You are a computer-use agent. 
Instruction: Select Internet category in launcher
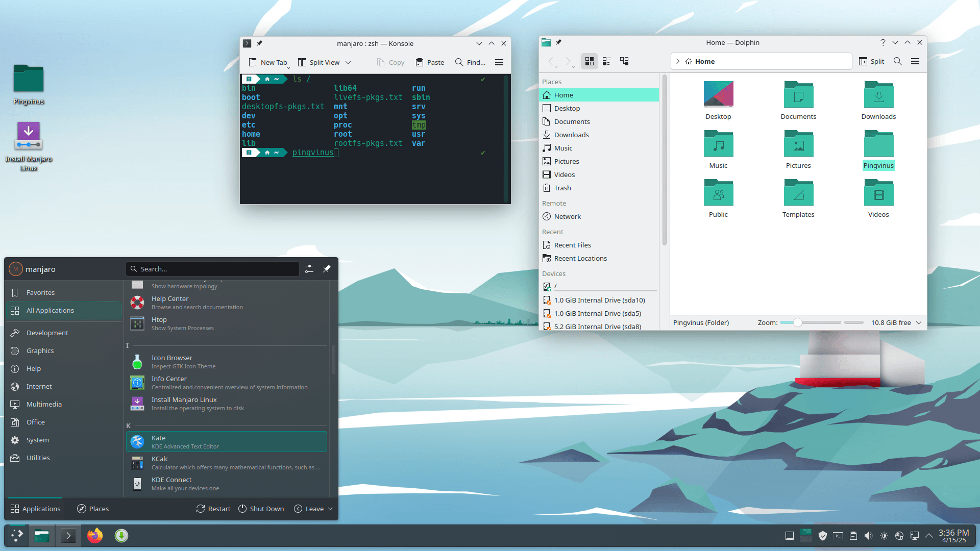point(64,386)
